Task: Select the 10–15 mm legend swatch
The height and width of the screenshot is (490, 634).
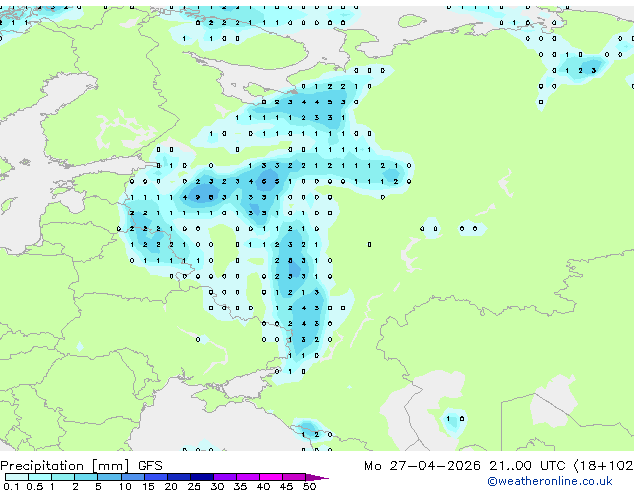Action: pyautogui.click(x=133, y=477)
